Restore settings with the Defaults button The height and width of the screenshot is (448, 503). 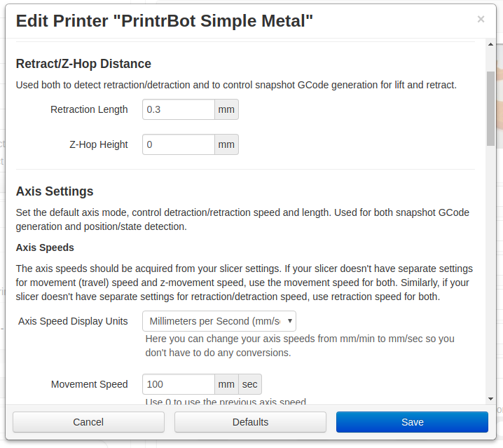(250, 422)
